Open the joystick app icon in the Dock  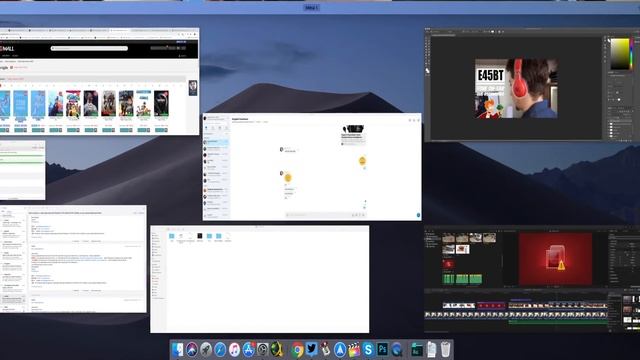(x=326, y=350)
